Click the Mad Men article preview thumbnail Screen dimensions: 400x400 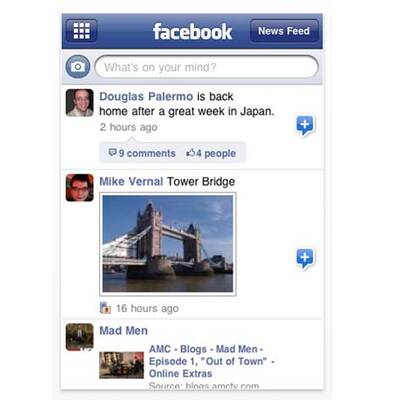[122, 365]
